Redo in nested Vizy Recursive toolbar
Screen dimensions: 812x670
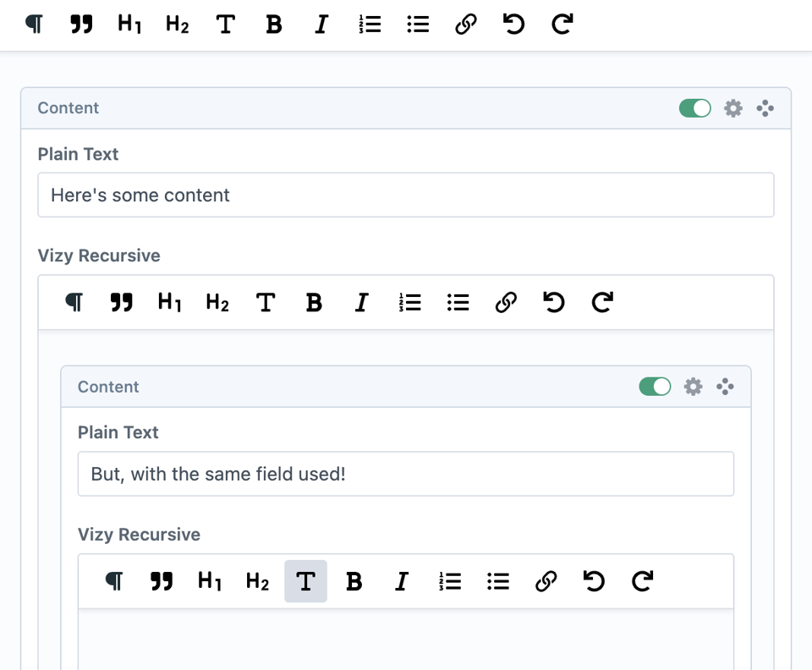[x=642, y=581]
